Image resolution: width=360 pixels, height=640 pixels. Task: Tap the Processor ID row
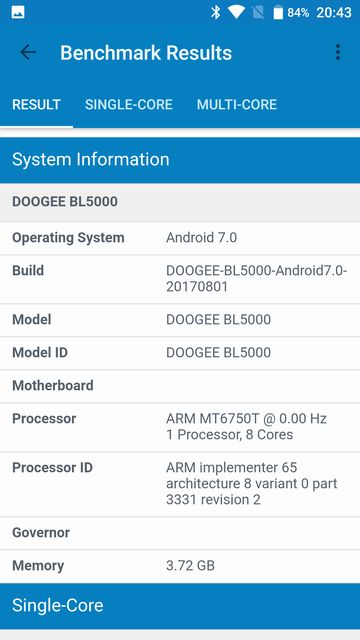180,484
